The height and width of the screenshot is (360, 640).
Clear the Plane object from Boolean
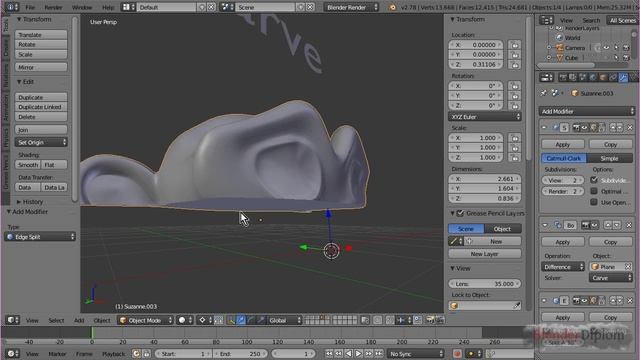tap(628, 267)
